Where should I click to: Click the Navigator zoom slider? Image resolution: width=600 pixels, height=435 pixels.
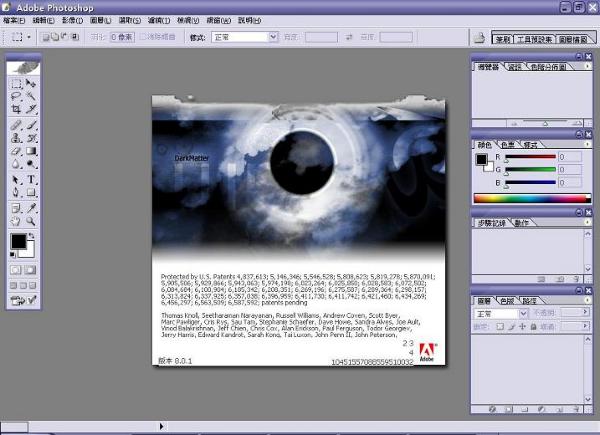[x=545, y=123]
